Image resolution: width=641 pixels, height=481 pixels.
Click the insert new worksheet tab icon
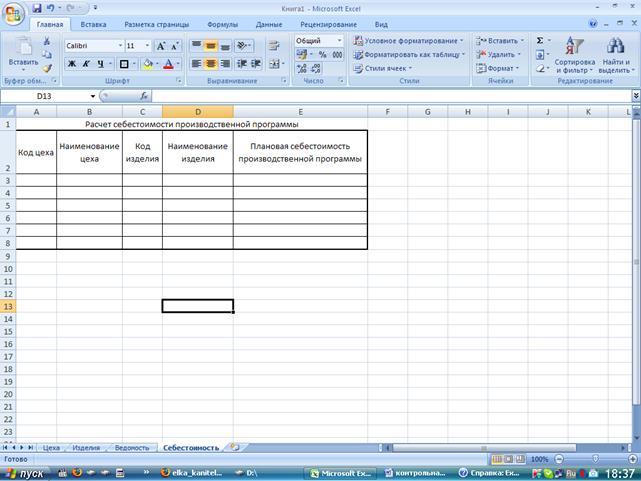click(x=234, y=448)
